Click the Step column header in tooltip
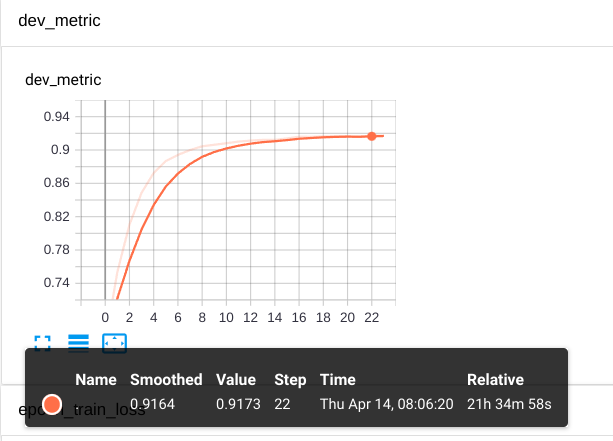Viewport: 613px width, 441px height. [x=290, y=380]
